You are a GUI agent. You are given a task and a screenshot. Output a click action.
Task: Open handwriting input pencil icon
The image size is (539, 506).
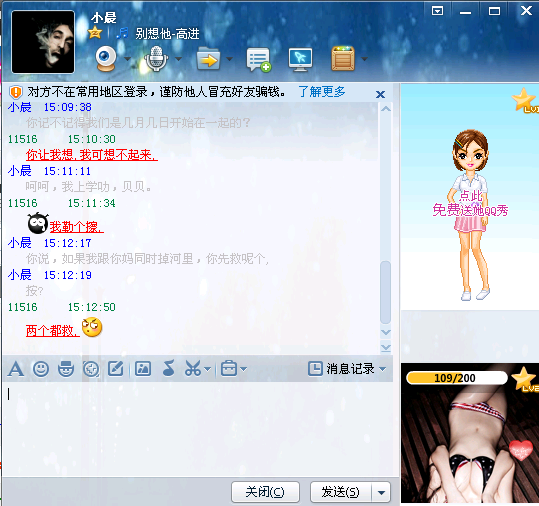click(116, 369)
